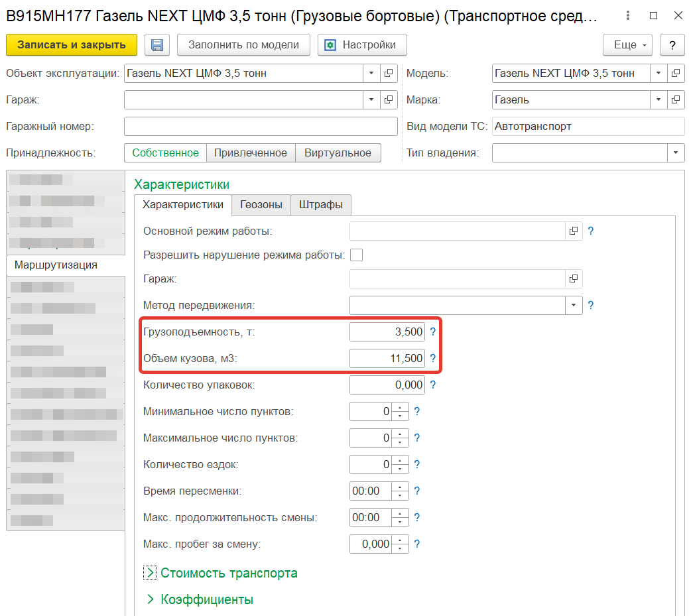Open Основной режим работы selection icon
689x616 pixels.
[574, 231]
